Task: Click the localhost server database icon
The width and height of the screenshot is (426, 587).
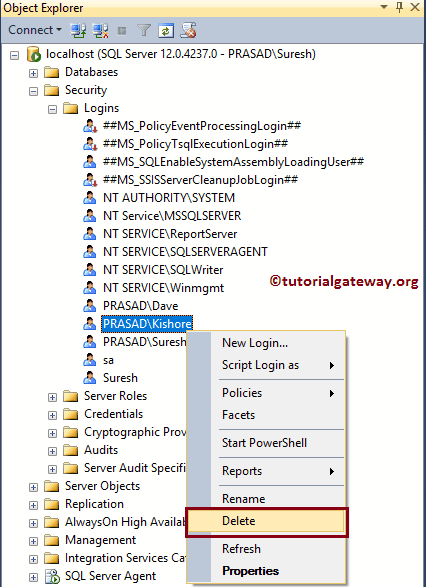Action: tap(34, 55)
